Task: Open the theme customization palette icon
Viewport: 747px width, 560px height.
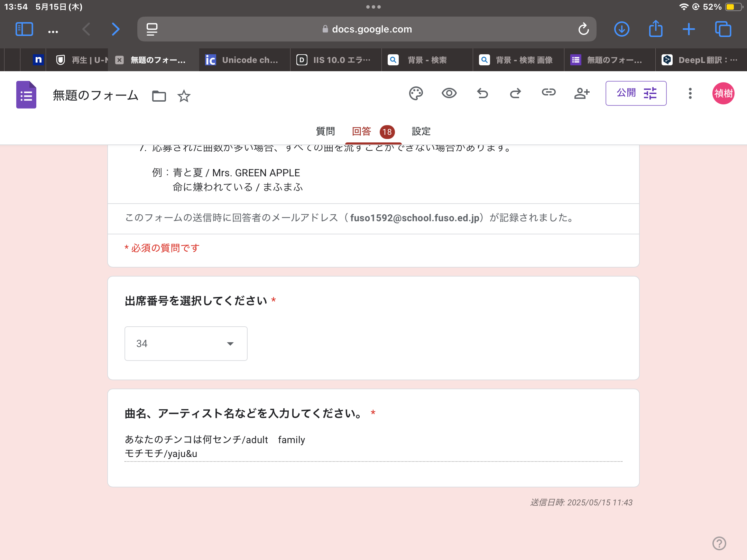Action: click(416, 93)
